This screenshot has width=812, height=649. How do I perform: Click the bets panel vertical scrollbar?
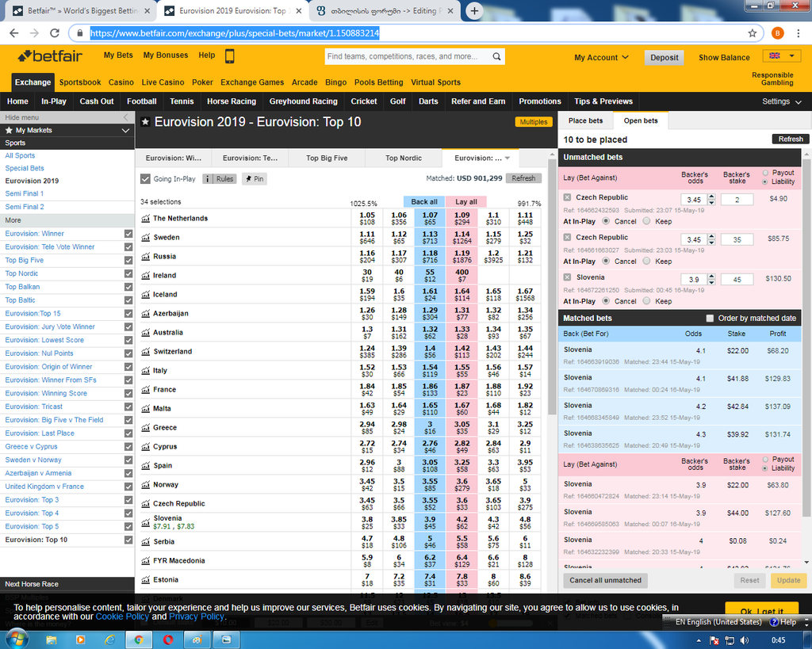pyautogui.click(x=806, y=337)
